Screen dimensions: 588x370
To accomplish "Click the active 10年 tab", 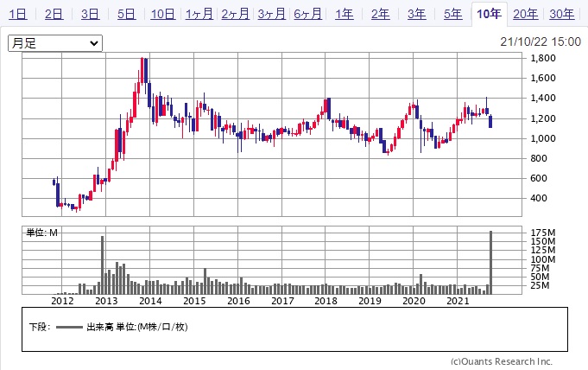I will coord(489,15).
